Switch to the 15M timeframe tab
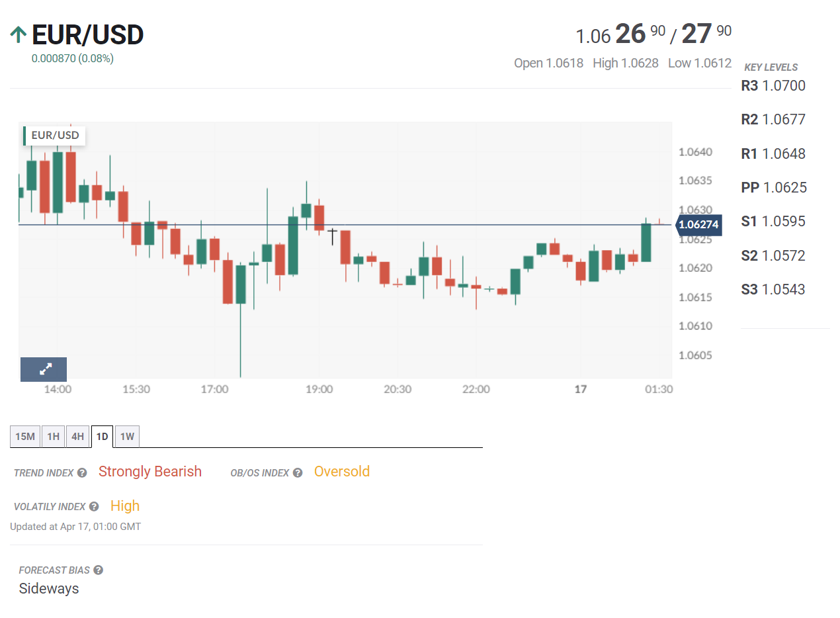The width and height of the screenshot is (840, 618). 25,437
